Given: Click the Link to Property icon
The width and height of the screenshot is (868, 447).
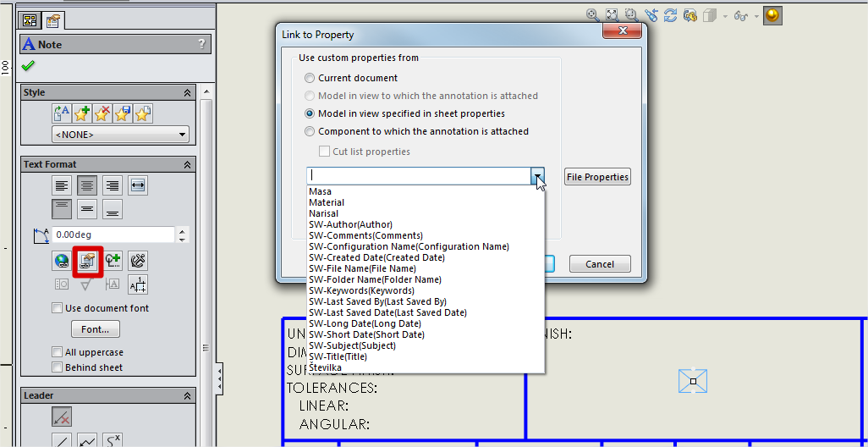Looking at the screenshot, I should tap(87, 262).
